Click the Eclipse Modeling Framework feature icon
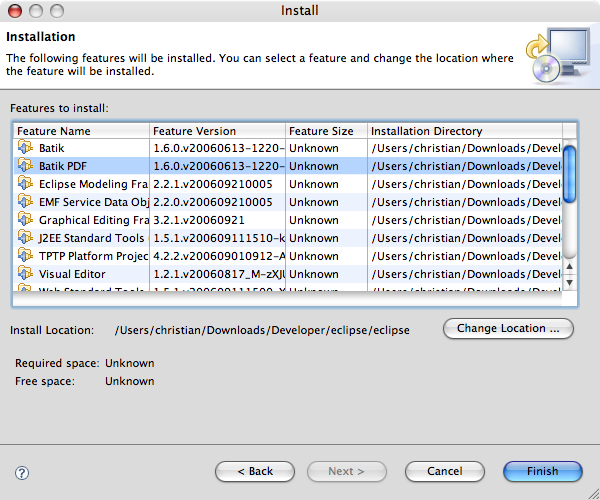Screen dimensions: 600x500 click(x=25, y=183)
